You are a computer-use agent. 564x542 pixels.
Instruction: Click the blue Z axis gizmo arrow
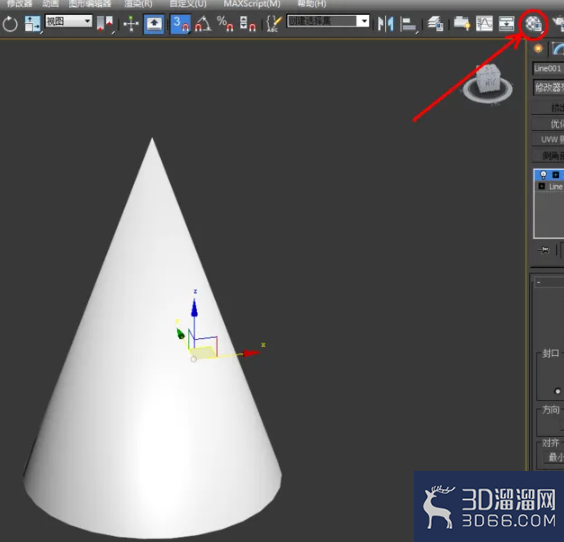click(x=194, y=308)
